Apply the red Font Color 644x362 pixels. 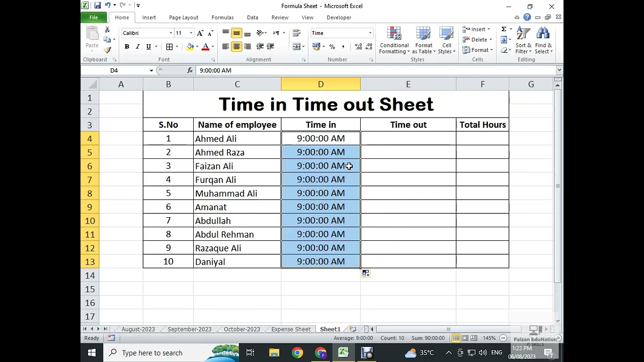pyautogui.click(x=205, y=47)
